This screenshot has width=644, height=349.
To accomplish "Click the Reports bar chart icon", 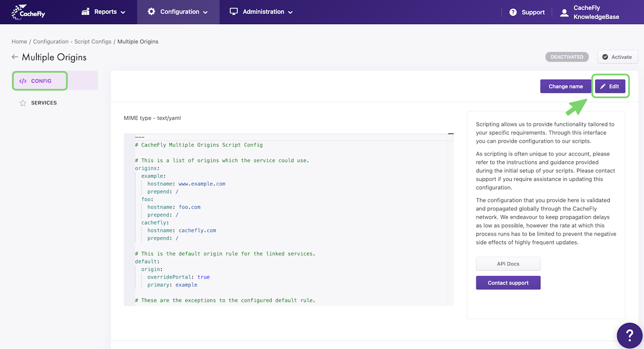I will point(86,12).
